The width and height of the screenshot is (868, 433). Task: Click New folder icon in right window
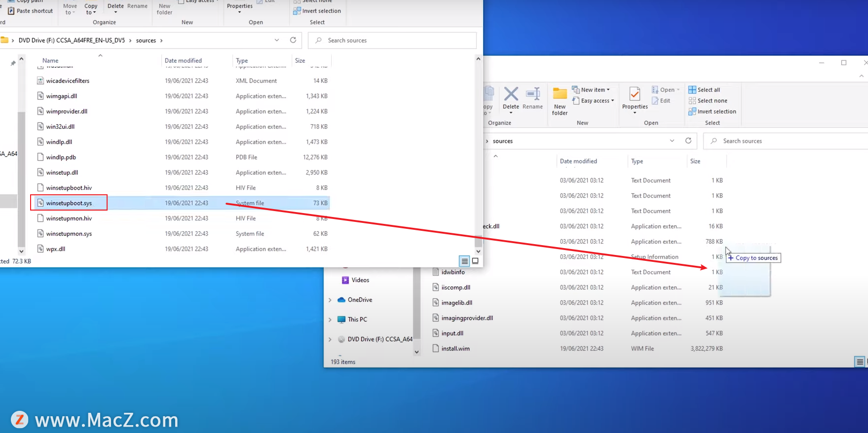[x=560, y=94]
